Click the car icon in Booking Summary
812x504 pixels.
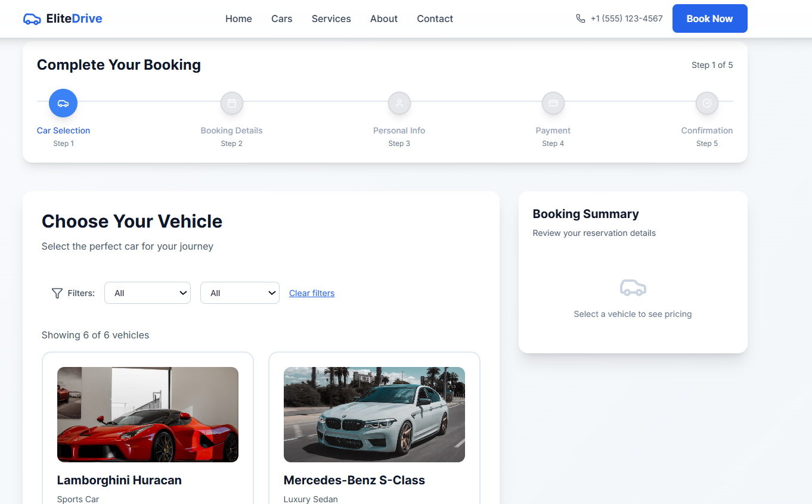tap(633, 288)
